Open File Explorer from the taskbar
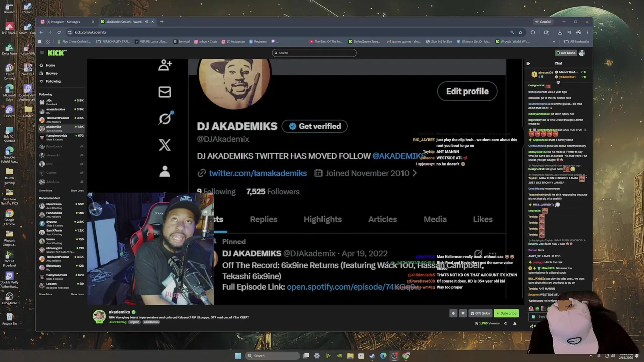644x362 pixels. point(350,356)
